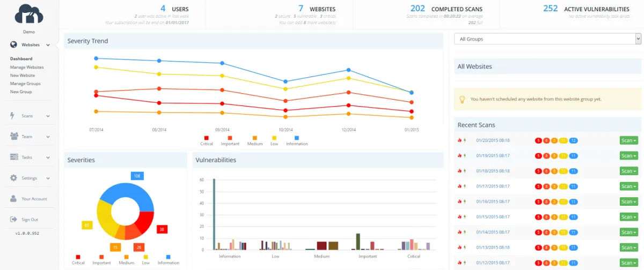Open the Dashboard sidebar item
The height and width of the screenshot is (270, 644).
click(21, 59)
